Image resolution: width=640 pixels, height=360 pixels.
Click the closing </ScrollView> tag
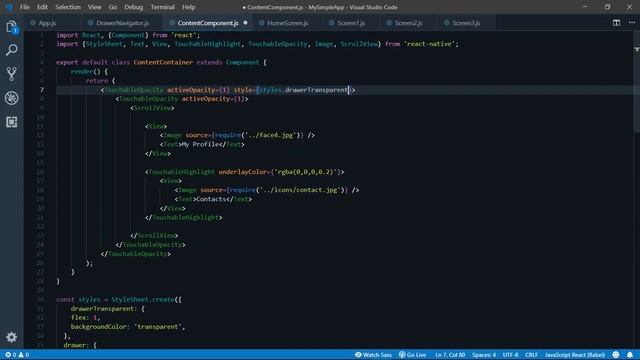point(154,236)
